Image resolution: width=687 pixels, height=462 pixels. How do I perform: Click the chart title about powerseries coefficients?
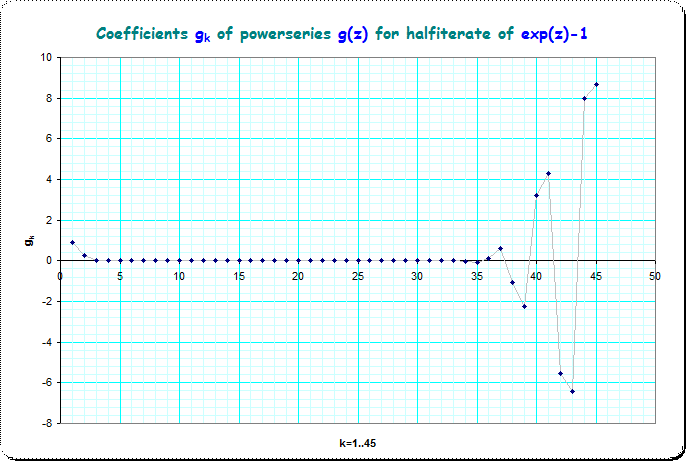point(343,33)
